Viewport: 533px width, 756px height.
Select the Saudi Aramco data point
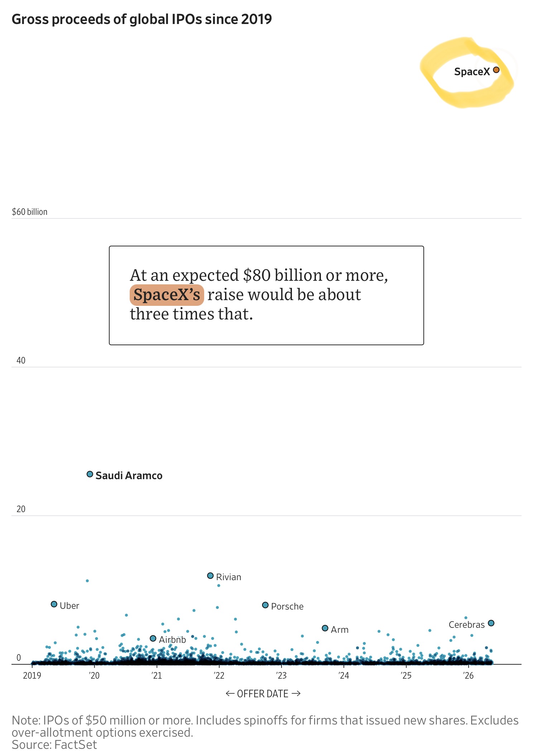tap(90, 474)
